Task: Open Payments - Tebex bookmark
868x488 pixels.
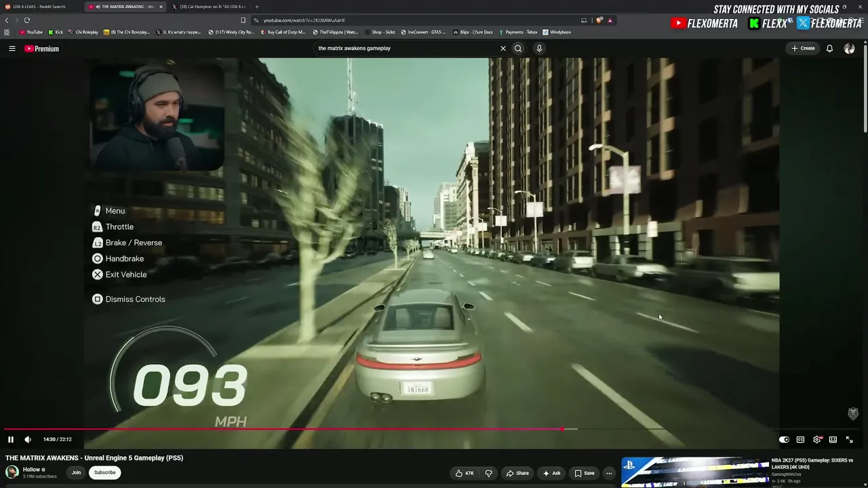Action: click(x=517, y=32)
